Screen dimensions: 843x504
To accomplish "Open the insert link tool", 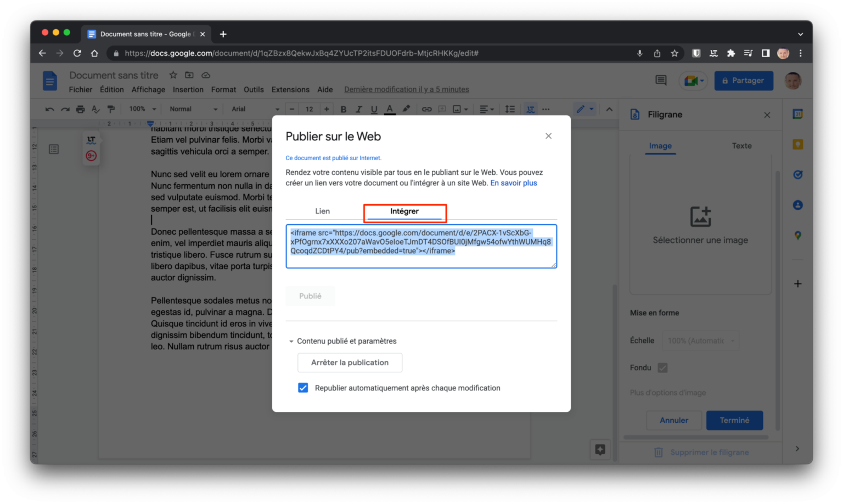I will tap(426, 109).
